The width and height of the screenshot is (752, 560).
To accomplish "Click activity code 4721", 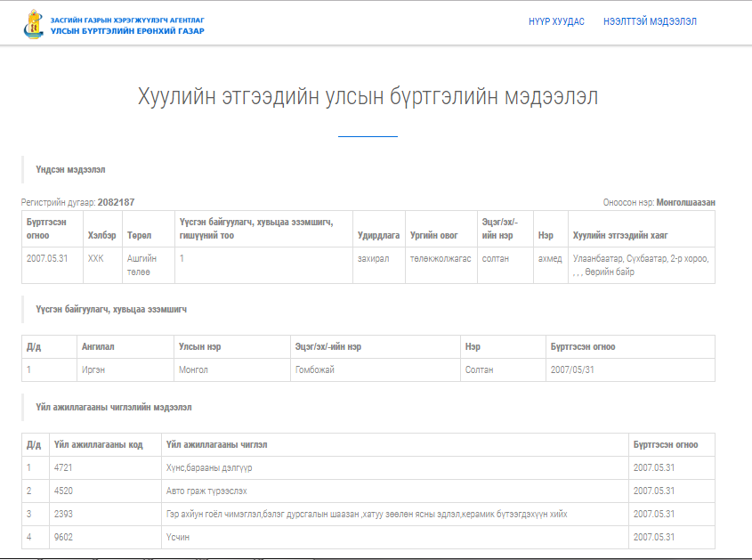I will tap(63, 467).
